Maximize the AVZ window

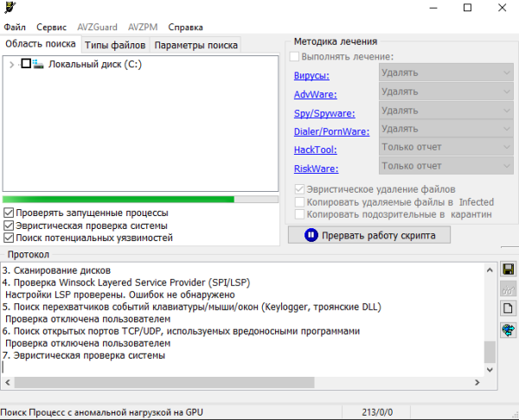tap(467, 8)
